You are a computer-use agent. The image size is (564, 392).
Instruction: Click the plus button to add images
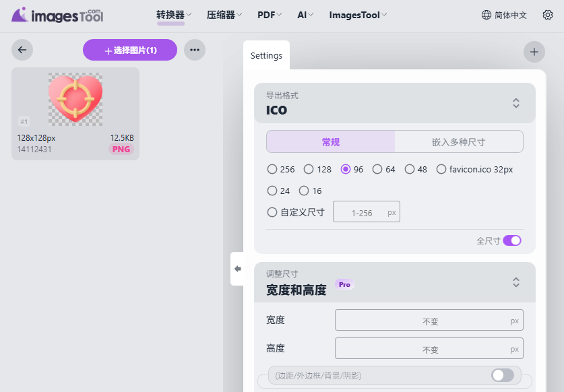click(x=534, y=51)
